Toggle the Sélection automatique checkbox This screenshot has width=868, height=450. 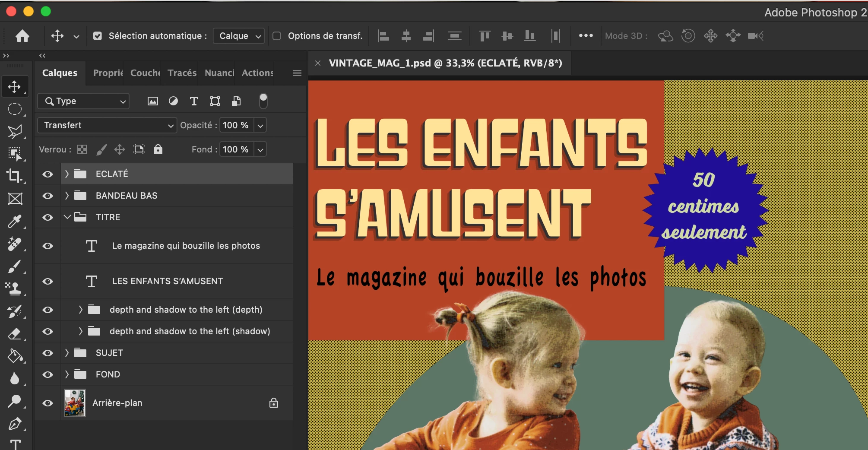(x=98, y=36)
